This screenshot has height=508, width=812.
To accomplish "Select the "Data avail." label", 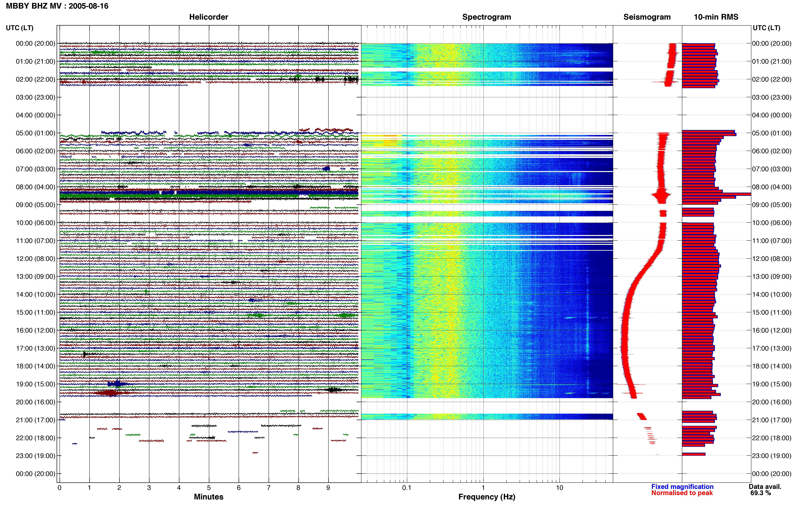I will [765, 487].
